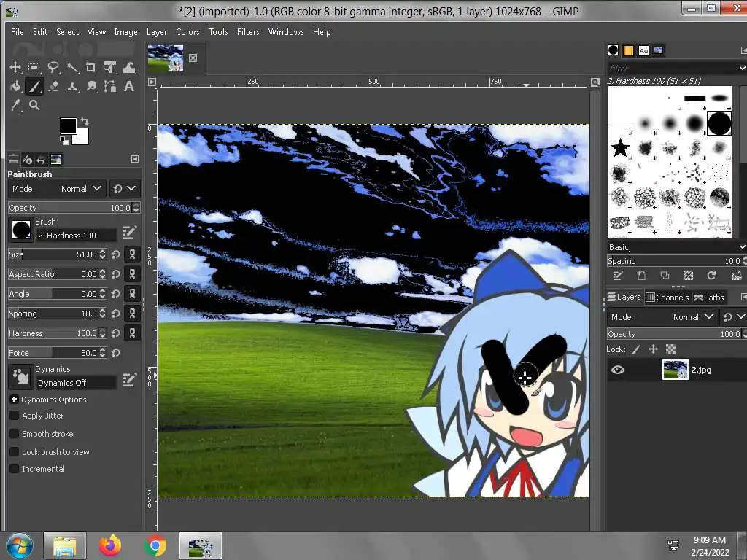Enable Smooth stroke checkbox
The image size is (747, 560).
point(15,434)
